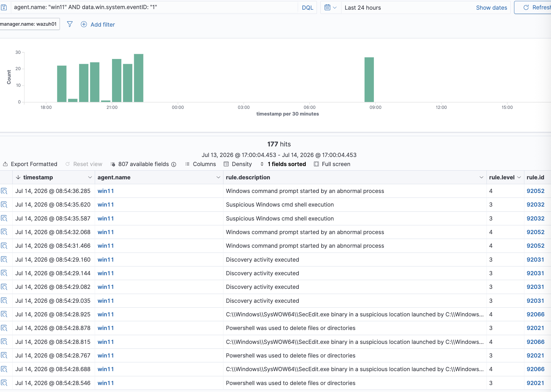Click the Refresh button
The height and width of the screenshot is (392, 551).
click(533, 8)
